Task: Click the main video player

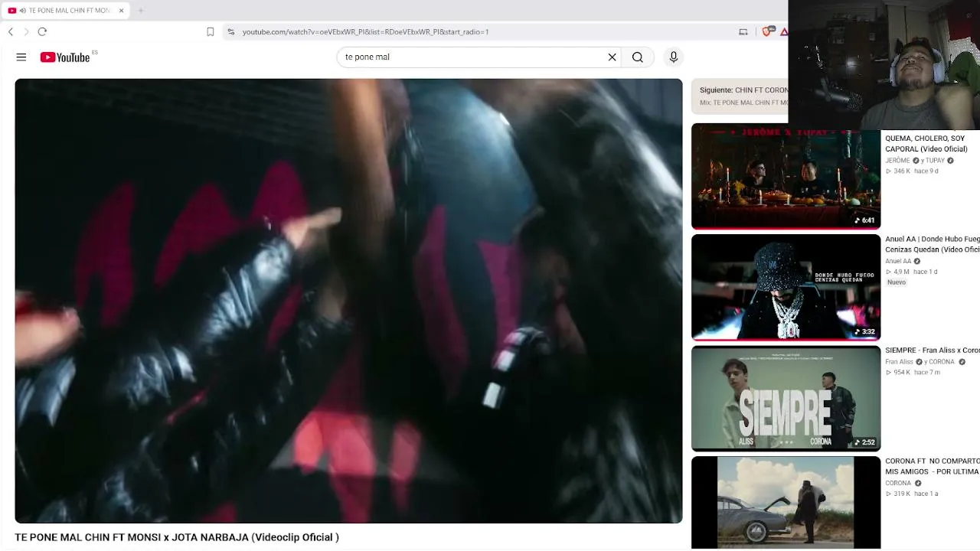Action: pyautogui.click(x=348, y=301)
